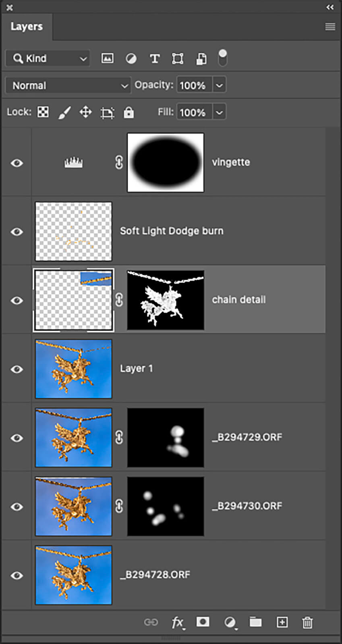Filter for type layers
Image resolution: width=342 pixels, height=644 pixels.
point(155,59)
